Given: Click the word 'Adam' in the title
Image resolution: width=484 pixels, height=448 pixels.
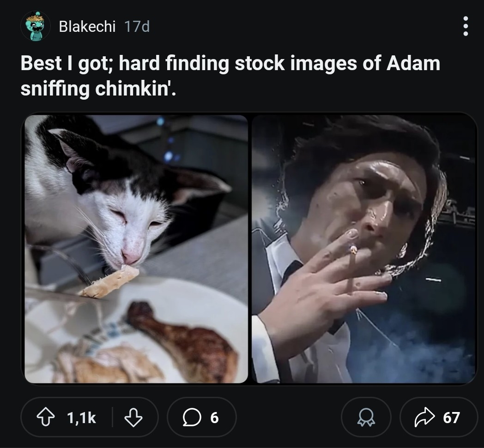Looking at the screenshot, I should (413, 63).
